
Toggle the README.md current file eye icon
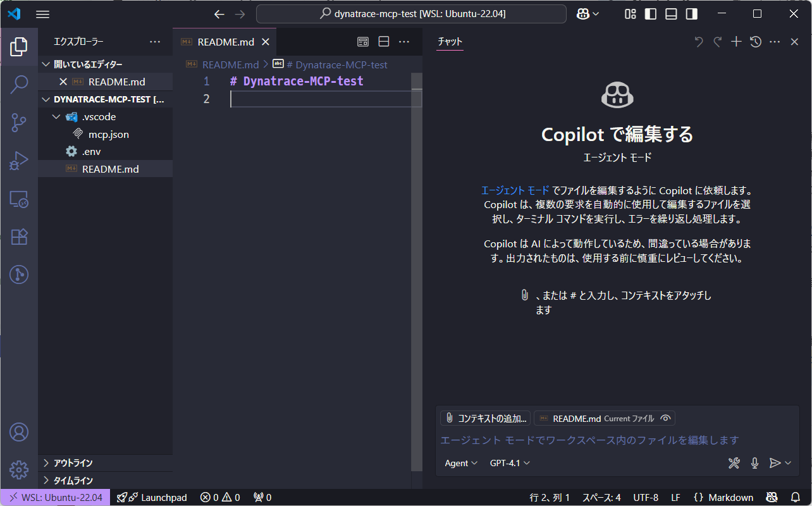665,418
